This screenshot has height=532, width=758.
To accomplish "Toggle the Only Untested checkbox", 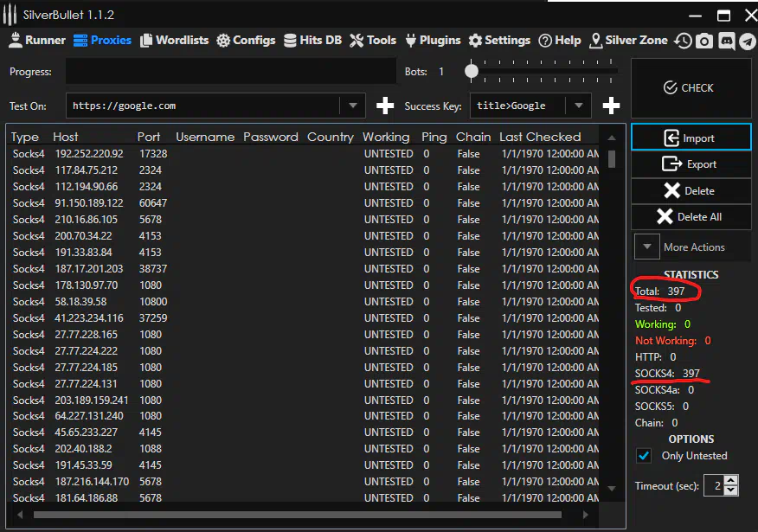I will click(x=644, y=456).
